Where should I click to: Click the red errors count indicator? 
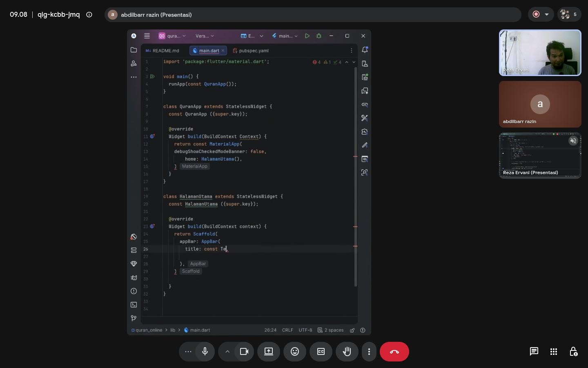pos(317,62)
